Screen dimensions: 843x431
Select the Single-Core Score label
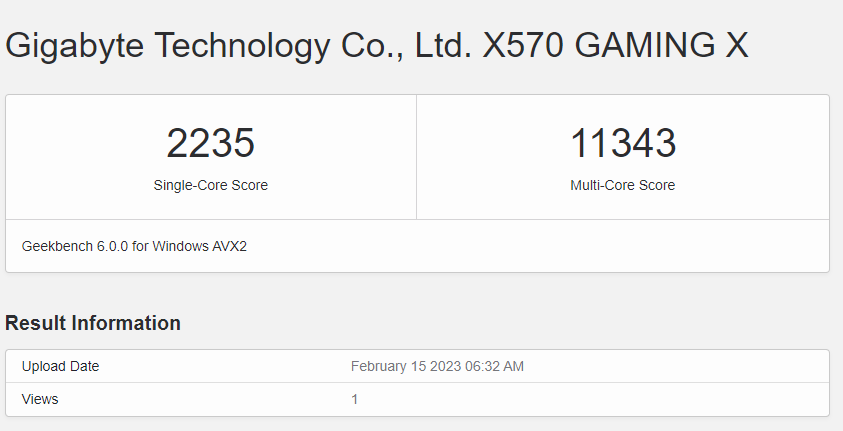[210, 185]
